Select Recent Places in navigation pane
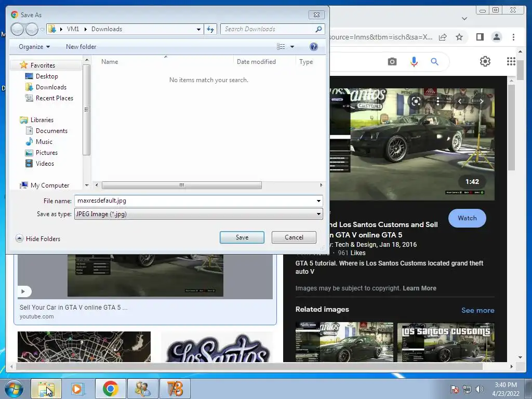Image resolution: width=532 pixels, height=399 pixels. click(54, 98)
